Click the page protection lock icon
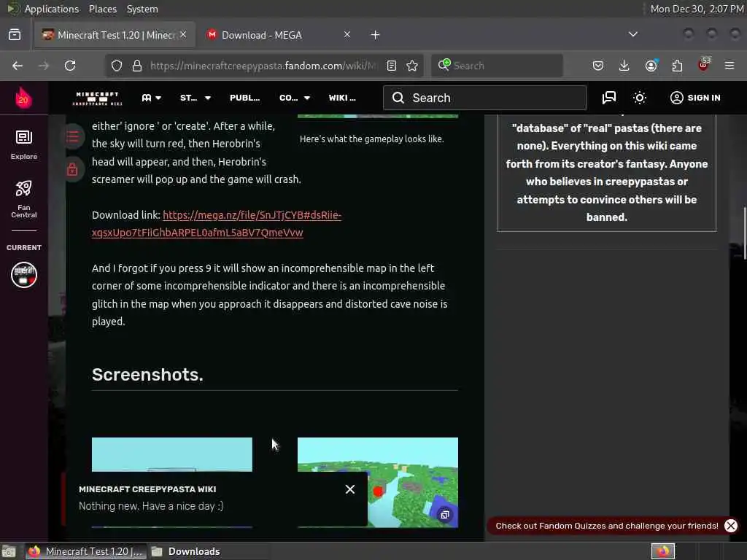 point(72,169)
